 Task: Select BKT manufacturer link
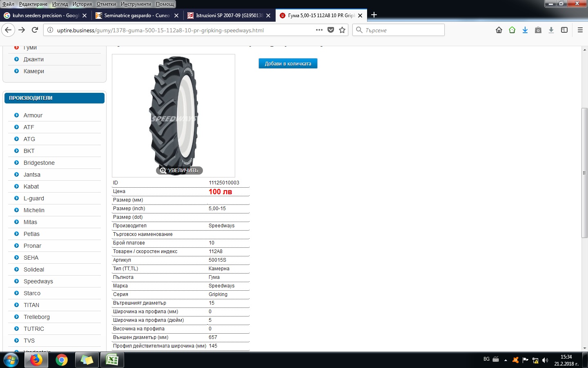tap(29, 151)
